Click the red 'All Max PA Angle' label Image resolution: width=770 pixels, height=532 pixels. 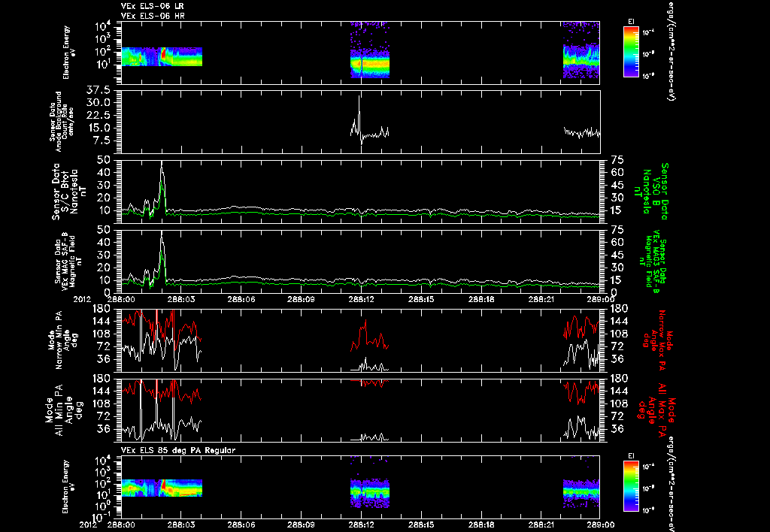658,409
